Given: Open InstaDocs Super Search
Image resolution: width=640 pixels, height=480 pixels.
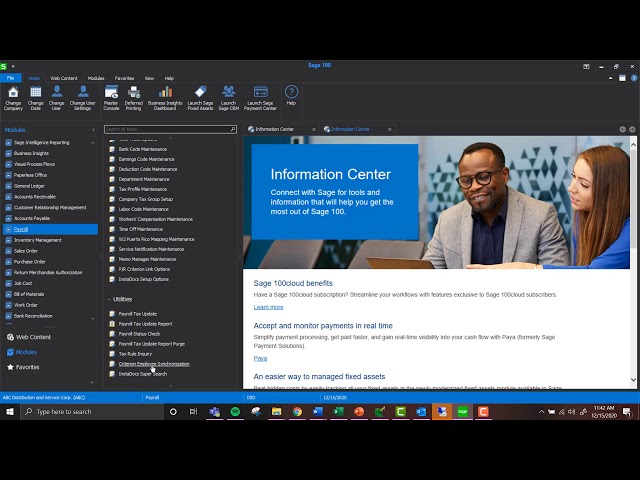Looking at the screenshot, I should pos(142,374).
